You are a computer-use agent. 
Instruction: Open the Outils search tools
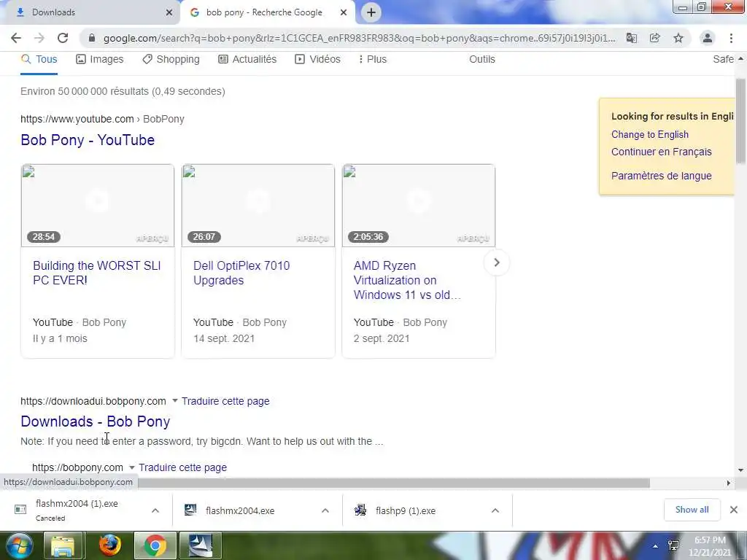tap(482, 59)
